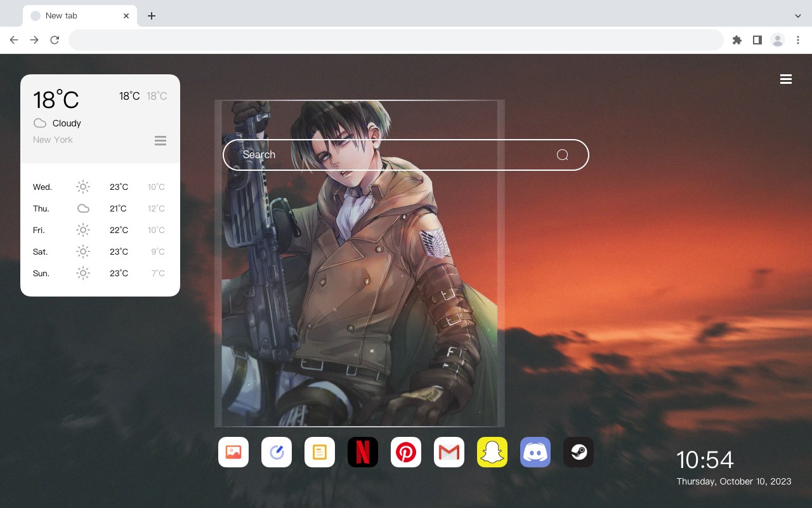Click the 22°C high for Friday
This screenshot has width=812, height=508.
point(119,230)
